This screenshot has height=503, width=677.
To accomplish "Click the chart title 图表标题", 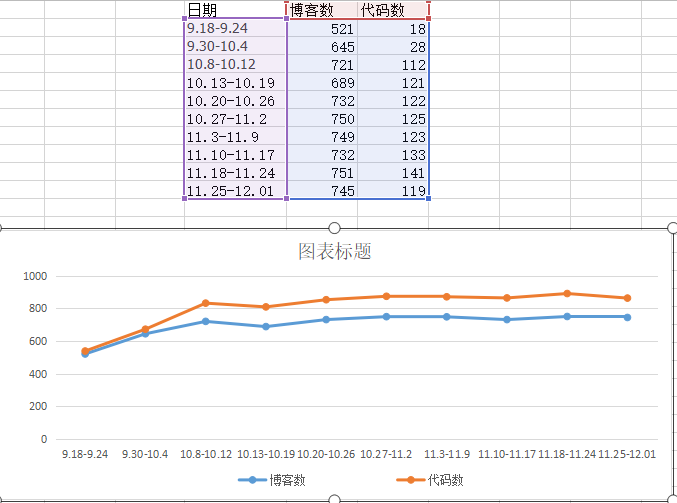I will [x=335, y=251].
